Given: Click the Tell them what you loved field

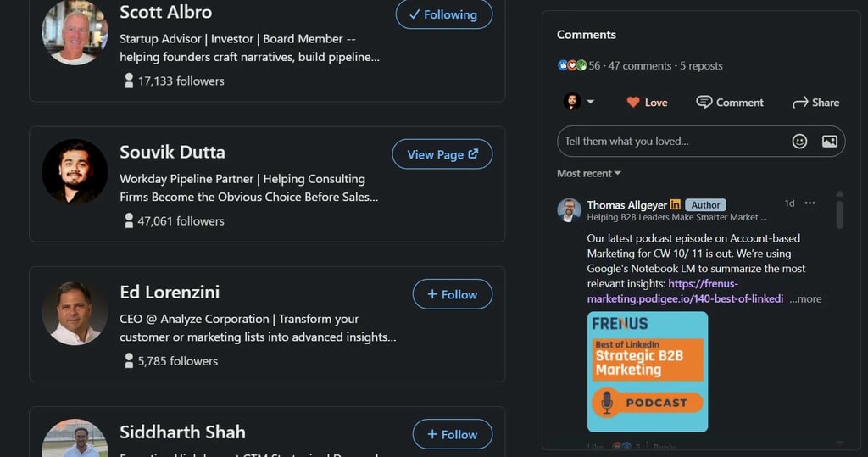Looking at the screenshot, I should tap(670, 142).
